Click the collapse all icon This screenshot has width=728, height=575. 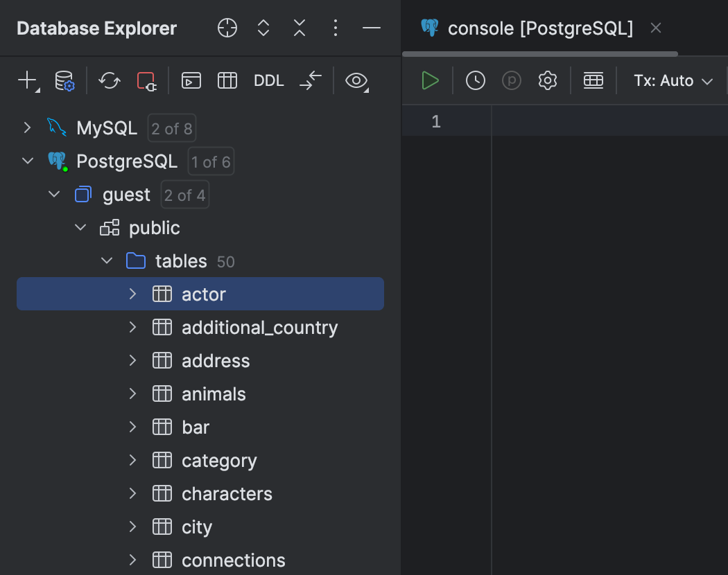pyautogui.click(x=299, y=28)
